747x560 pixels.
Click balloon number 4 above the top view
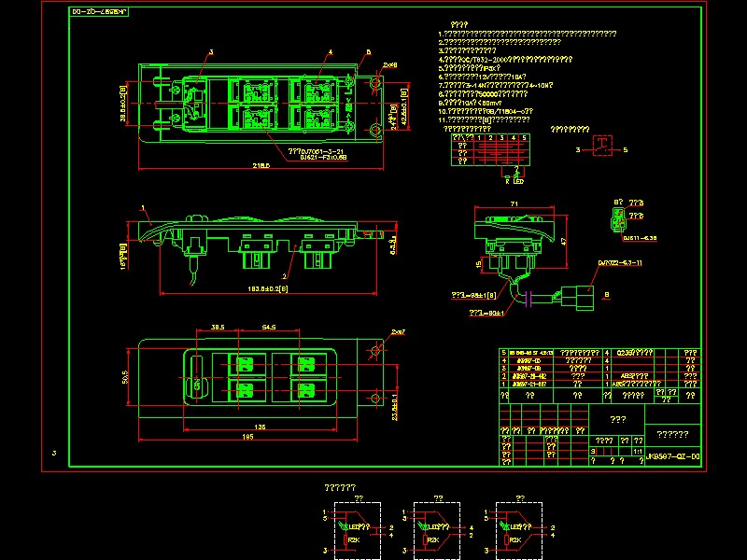tap(331, 52)
